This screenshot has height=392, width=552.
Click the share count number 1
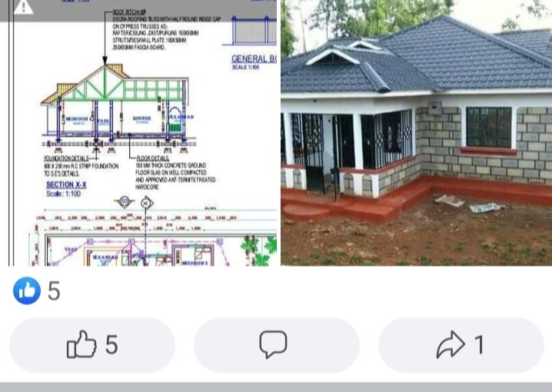pyautogui.click(x=479, y=345)
